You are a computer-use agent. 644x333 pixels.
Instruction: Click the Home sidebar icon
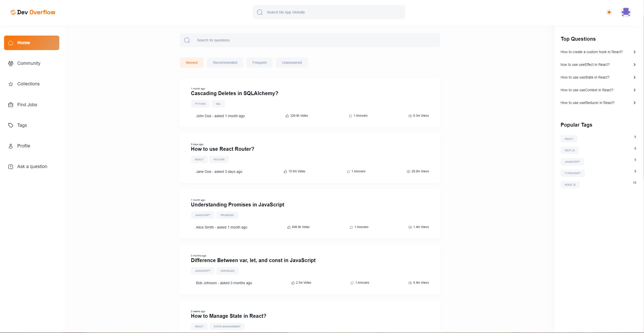click(x=11, y=43)
